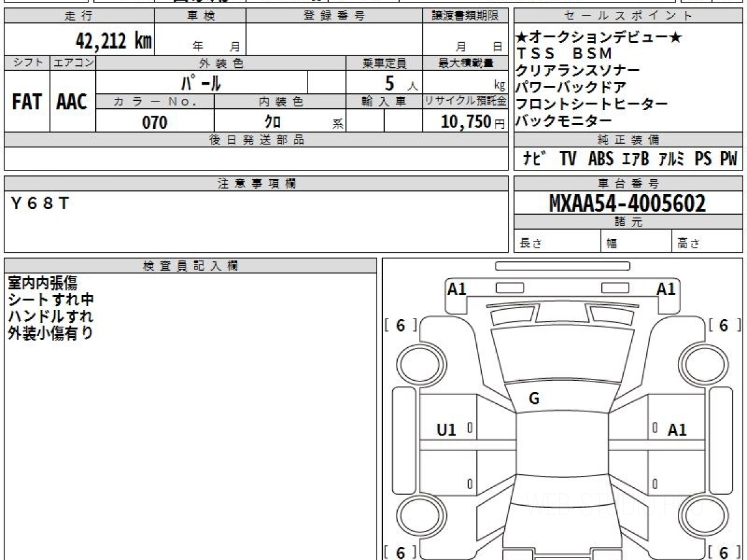Click the G mark on the windshield
The image size is (747, 560).
pos(533,399)
